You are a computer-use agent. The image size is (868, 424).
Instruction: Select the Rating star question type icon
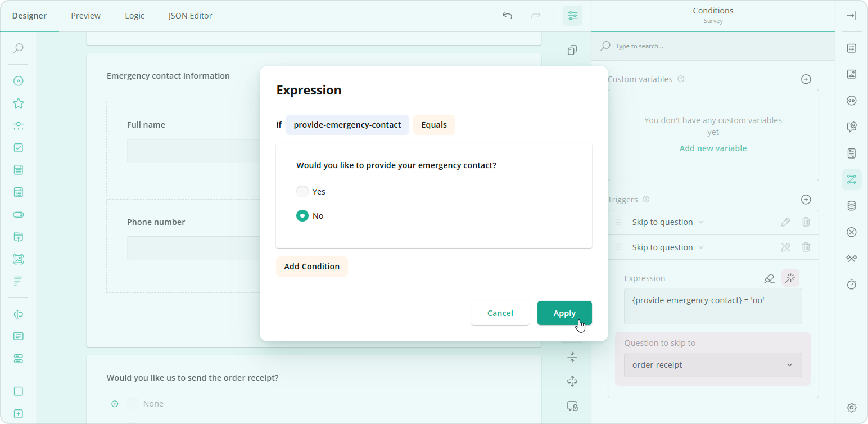coord(18,103)
